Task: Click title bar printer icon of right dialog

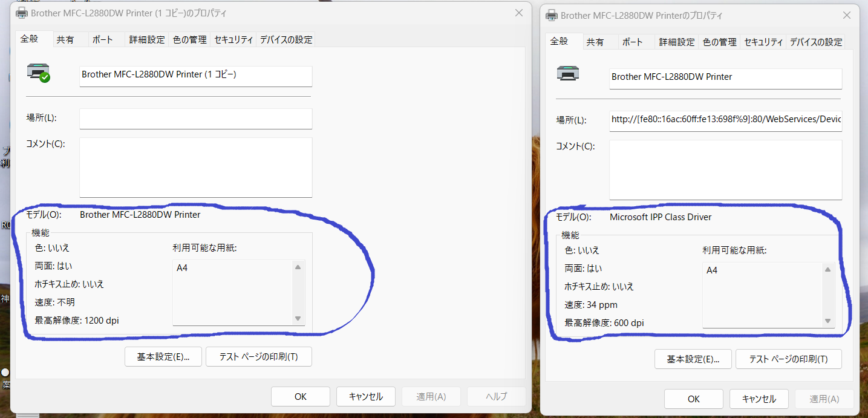Action: (x=552, y=15)
